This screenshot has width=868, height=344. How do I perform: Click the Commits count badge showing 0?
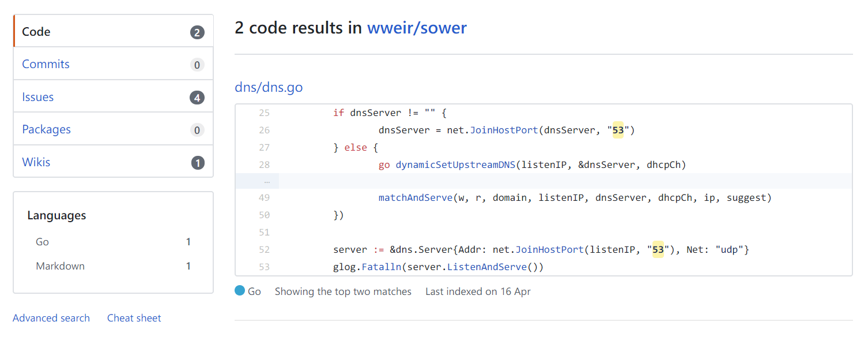pos(197,65)
